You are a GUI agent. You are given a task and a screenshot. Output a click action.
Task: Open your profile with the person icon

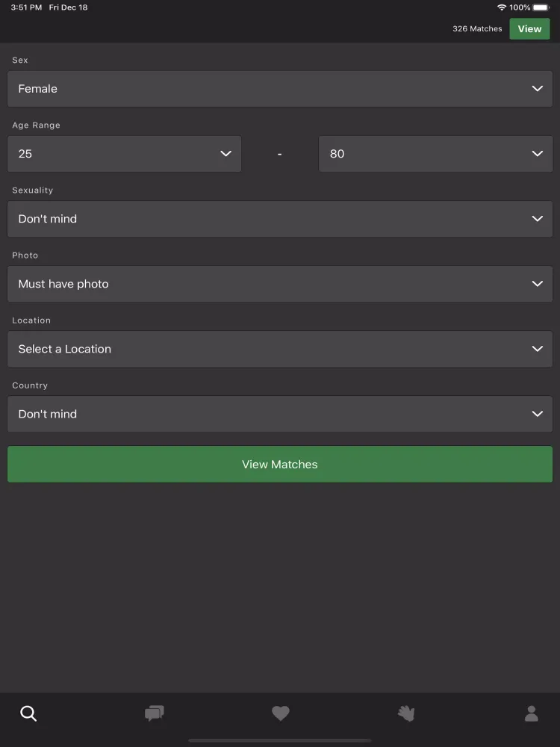pos(531,713)
